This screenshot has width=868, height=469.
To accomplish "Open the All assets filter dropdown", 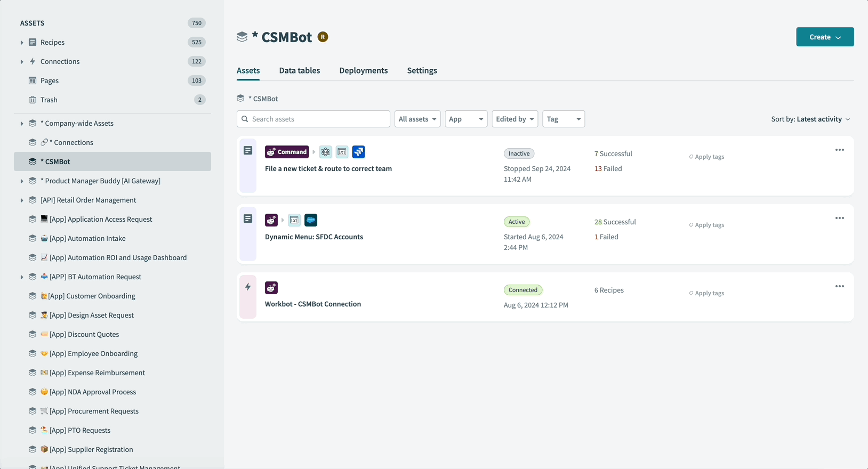I will pos(417,119).
